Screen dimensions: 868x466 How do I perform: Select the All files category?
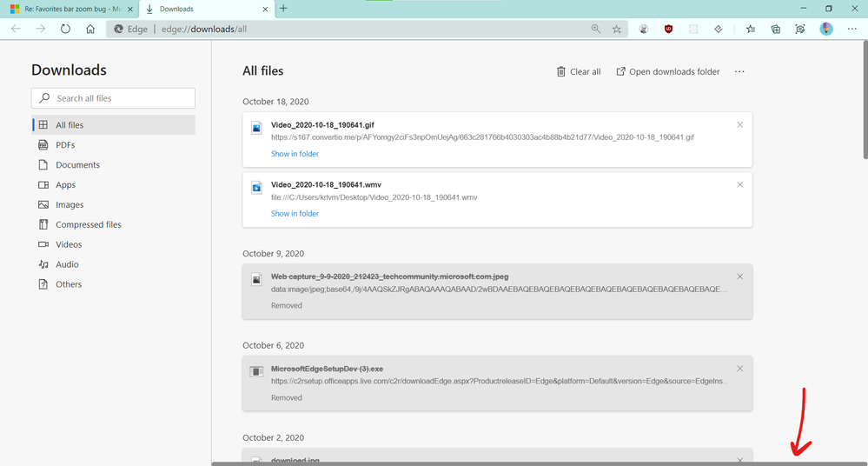[114, 124]
